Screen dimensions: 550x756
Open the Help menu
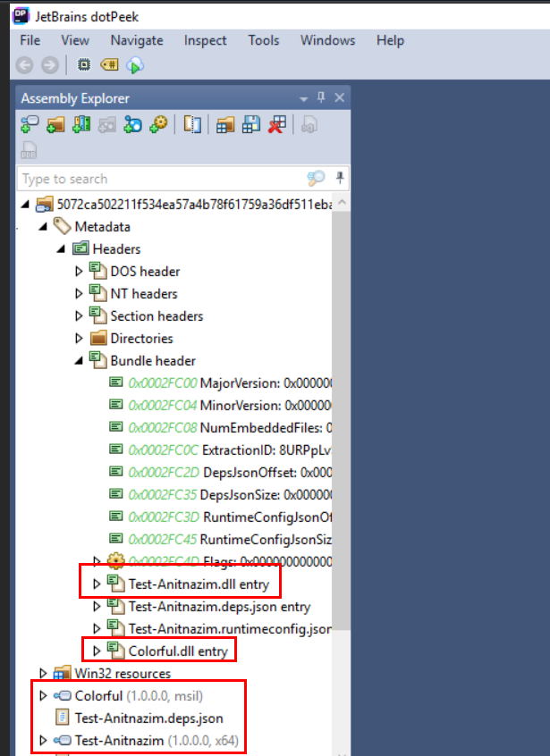pos(390,40)
